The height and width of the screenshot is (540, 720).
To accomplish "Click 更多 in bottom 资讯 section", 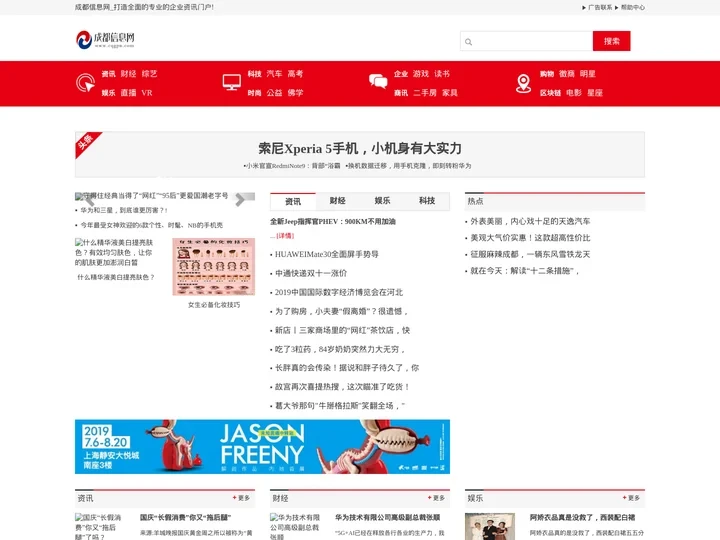I will click(242, 498).
